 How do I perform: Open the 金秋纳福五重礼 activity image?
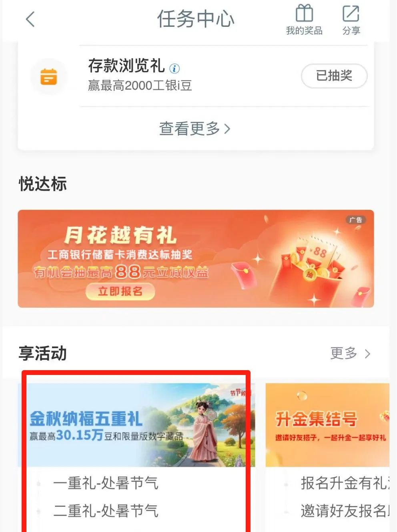click(136, 425)
